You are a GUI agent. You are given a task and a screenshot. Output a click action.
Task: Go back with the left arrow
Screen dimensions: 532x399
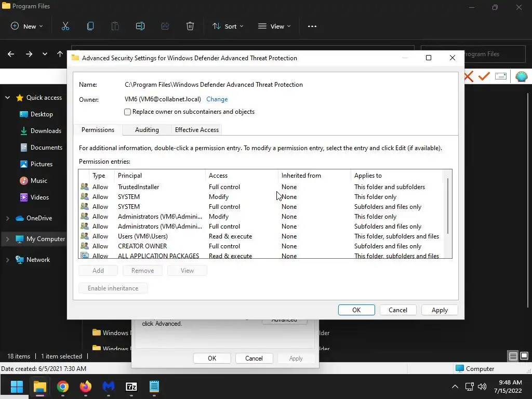[11, 54]
